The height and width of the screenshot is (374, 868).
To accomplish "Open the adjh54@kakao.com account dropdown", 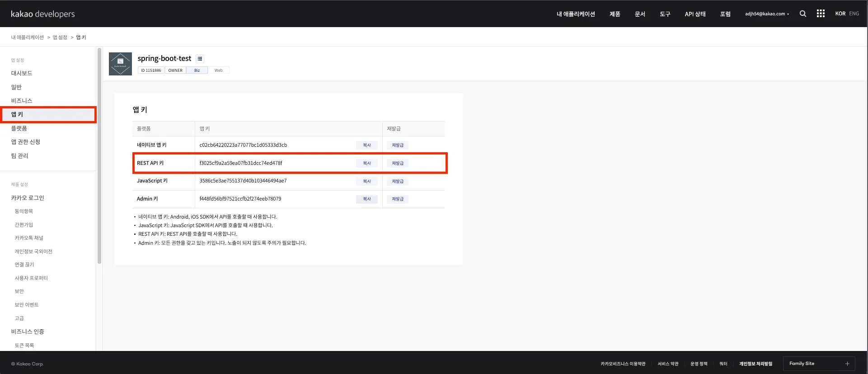I will 767,14.
